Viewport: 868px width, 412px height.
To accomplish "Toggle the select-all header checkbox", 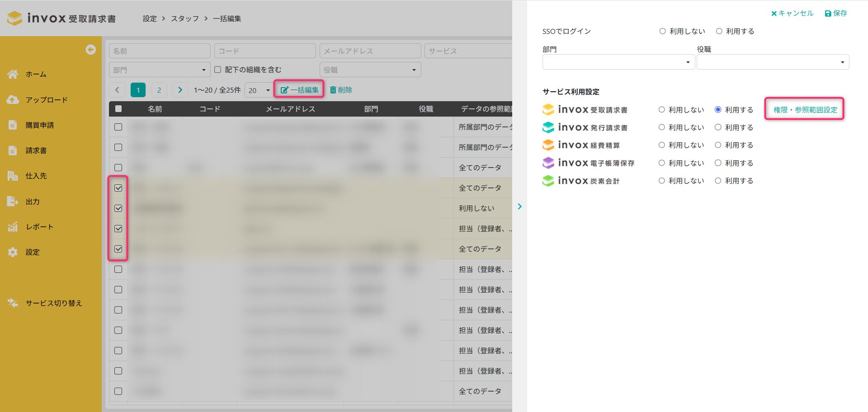I will coord(118,108).
